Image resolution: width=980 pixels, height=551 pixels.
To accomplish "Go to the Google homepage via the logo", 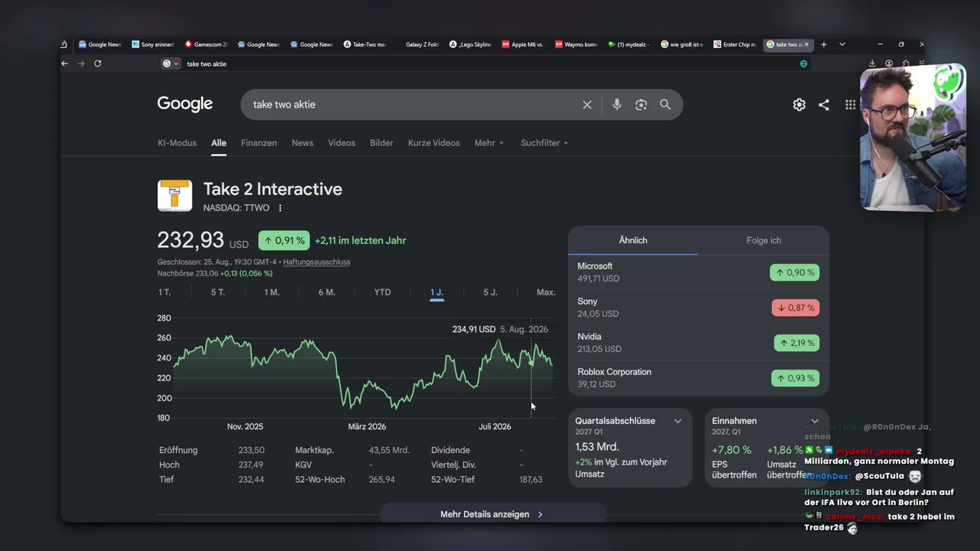I will pyautogui.click(x=185, y=104).
